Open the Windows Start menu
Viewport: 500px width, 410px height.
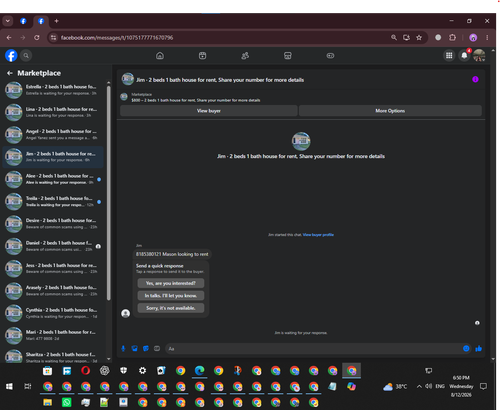[x=9, y=386]
